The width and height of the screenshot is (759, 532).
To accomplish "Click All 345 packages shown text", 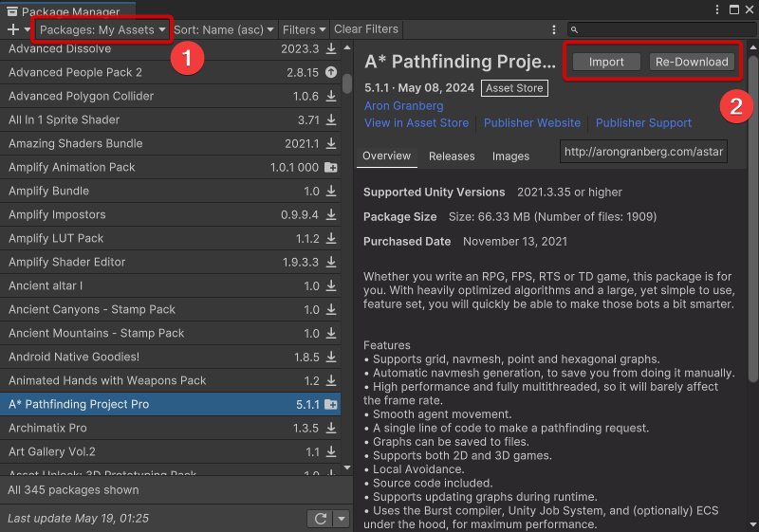I will pos(73,490).
